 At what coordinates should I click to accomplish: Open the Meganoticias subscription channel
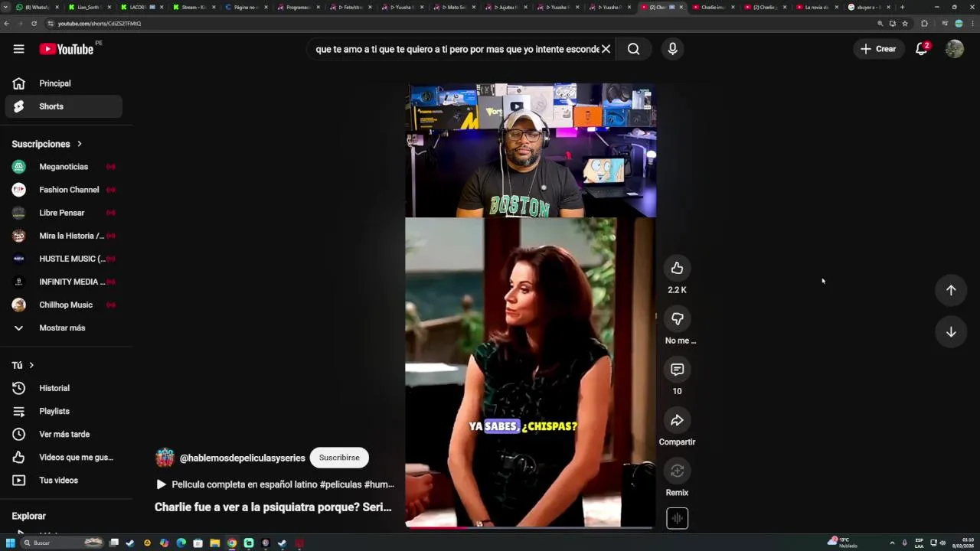click(x=64, y=167)
